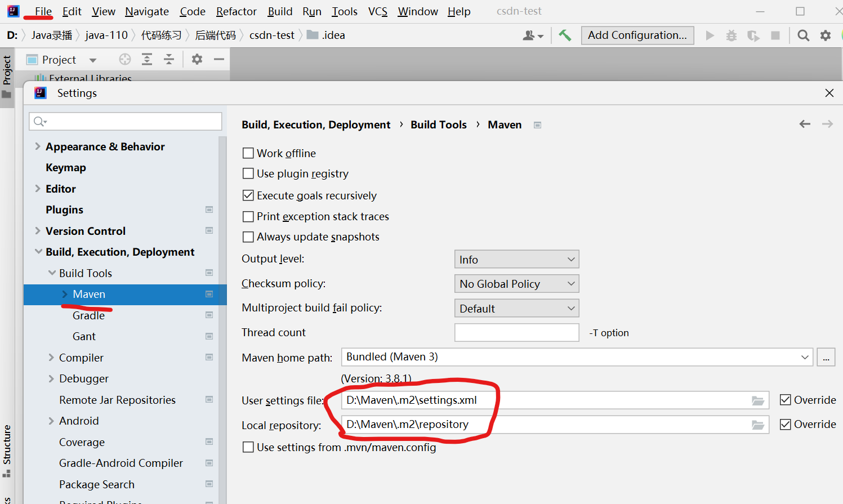The height and width of the screenshot is (504, 843).
Task: Click project-level icon on Coverage row
Action: [x=209, y=441]
